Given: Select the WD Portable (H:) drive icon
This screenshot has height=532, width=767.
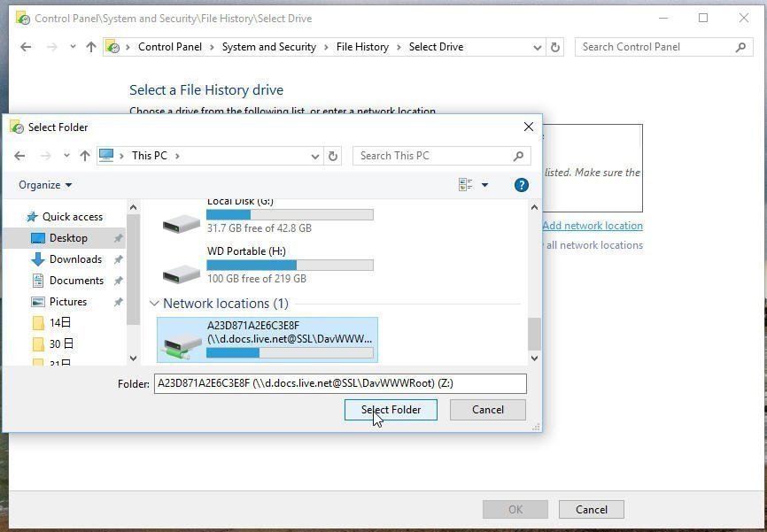Looking at the screenshot, I should [x=182, y=274].
